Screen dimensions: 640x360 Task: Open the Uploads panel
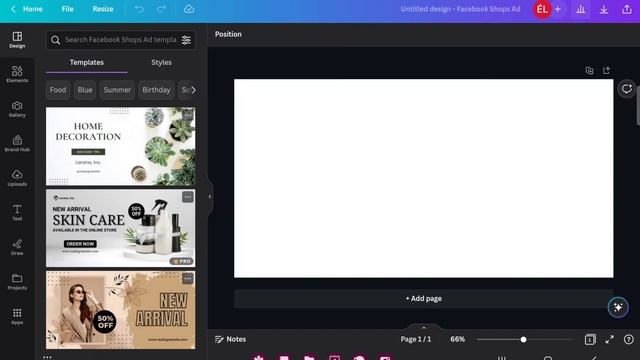[x=17, y=178]
